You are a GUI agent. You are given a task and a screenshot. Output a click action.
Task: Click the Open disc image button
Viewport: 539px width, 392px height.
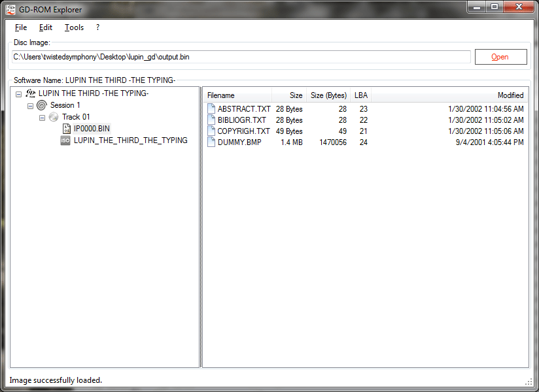[500, 57]
